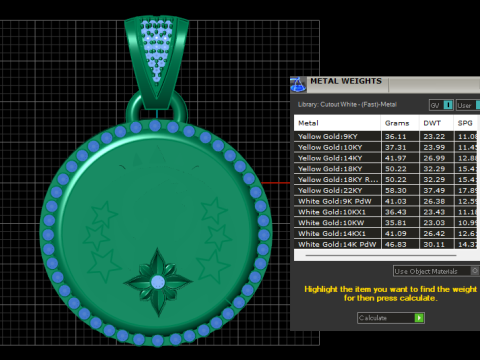Viewport: 480px width, 360px height.
Task: Select the White Gold:10KX1 row
Action: tap(387, 212)
